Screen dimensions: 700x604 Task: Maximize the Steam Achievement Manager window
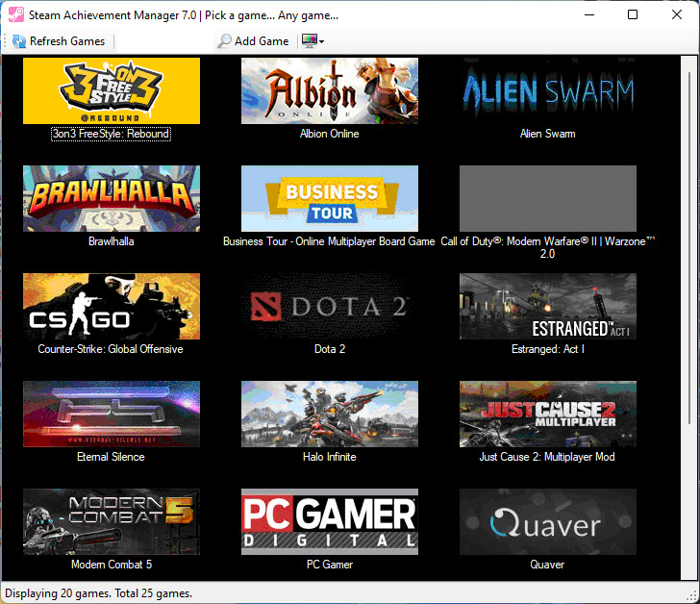pos(633,14)
